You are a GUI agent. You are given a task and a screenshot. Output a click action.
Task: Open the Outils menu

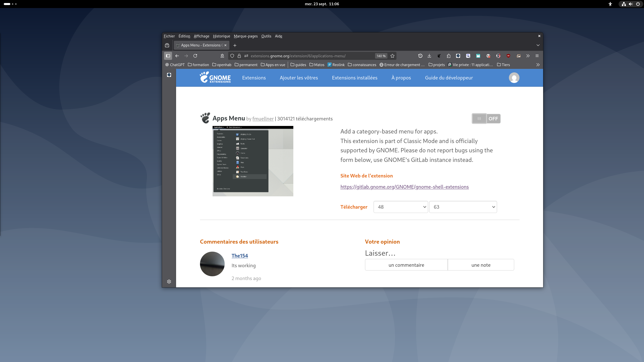[x=266, y=36]
